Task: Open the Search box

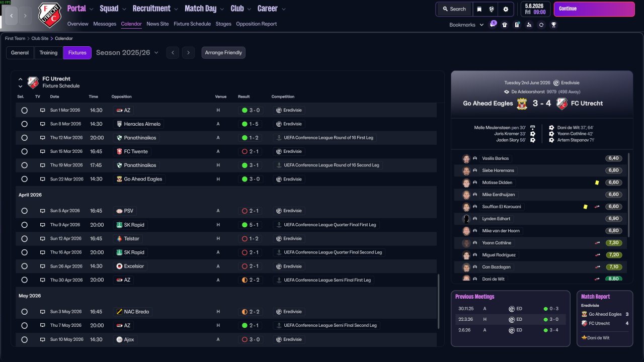Action: point(454,9)
